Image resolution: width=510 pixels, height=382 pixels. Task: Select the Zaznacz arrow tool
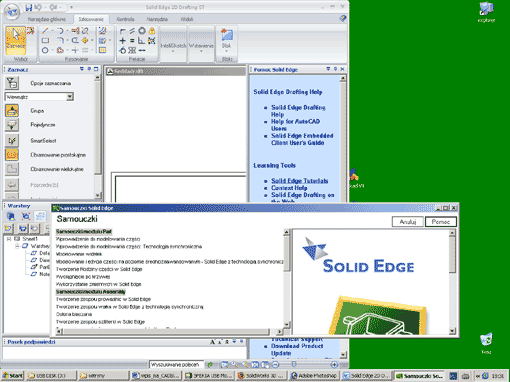click(x=15, y=41)
